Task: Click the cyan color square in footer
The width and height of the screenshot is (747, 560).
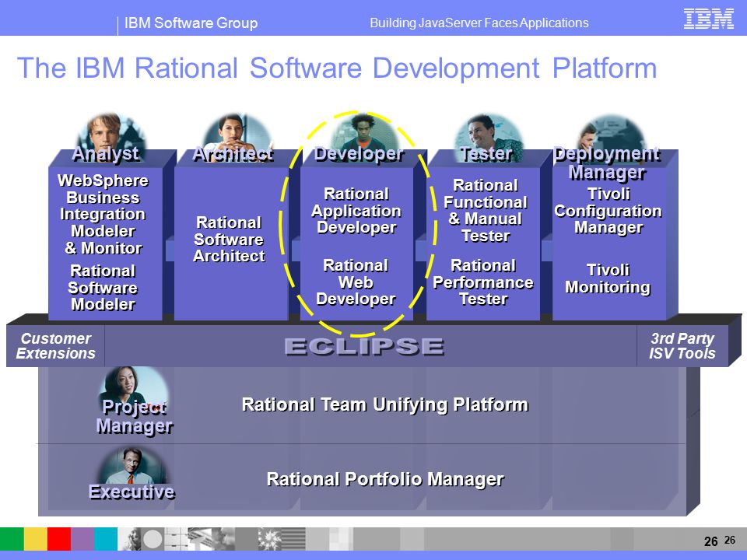Action: coord(106,538)
